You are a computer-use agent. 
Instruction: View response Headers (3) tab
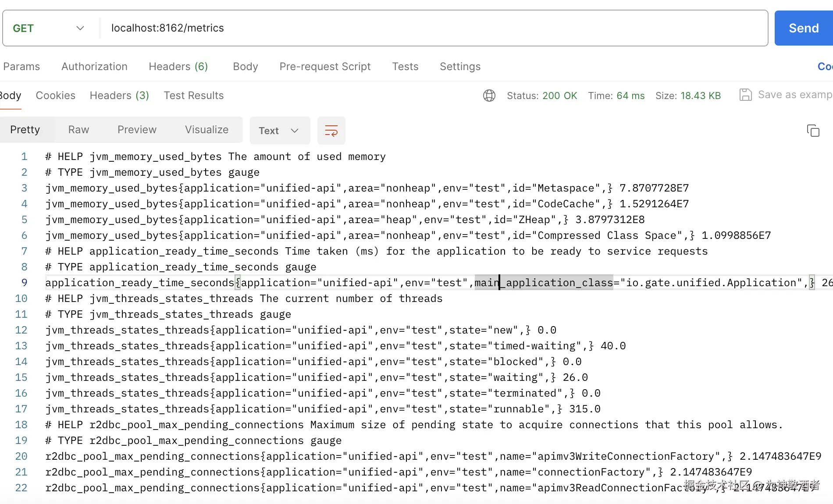[x=119, y=96]
